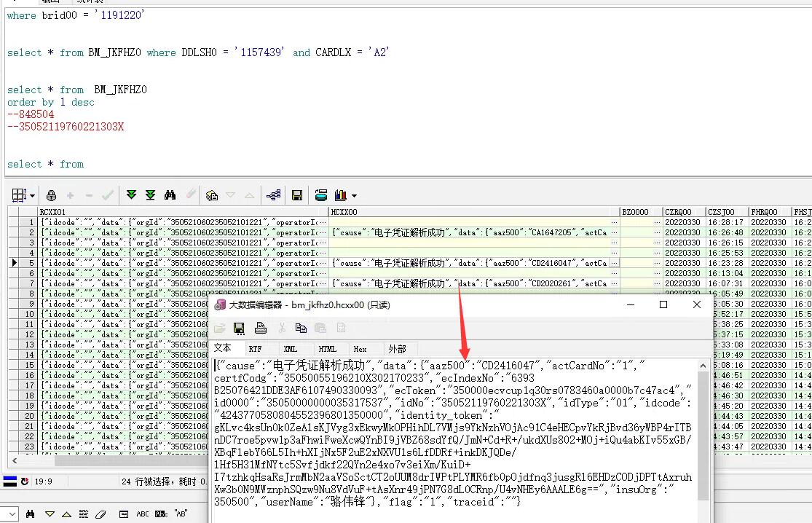Expand the grid mode dropdown arrow
The width and height of the screenshot is (812, 523).
(x=32, y=196)
